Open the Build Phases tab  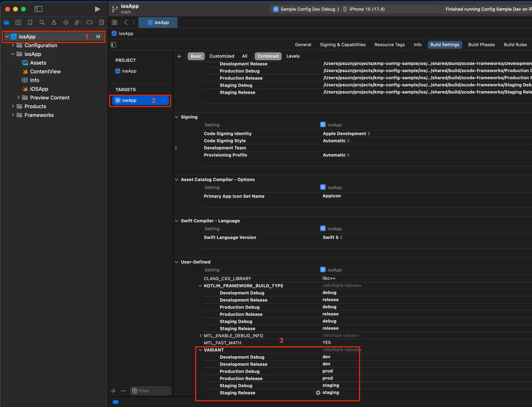481,45
